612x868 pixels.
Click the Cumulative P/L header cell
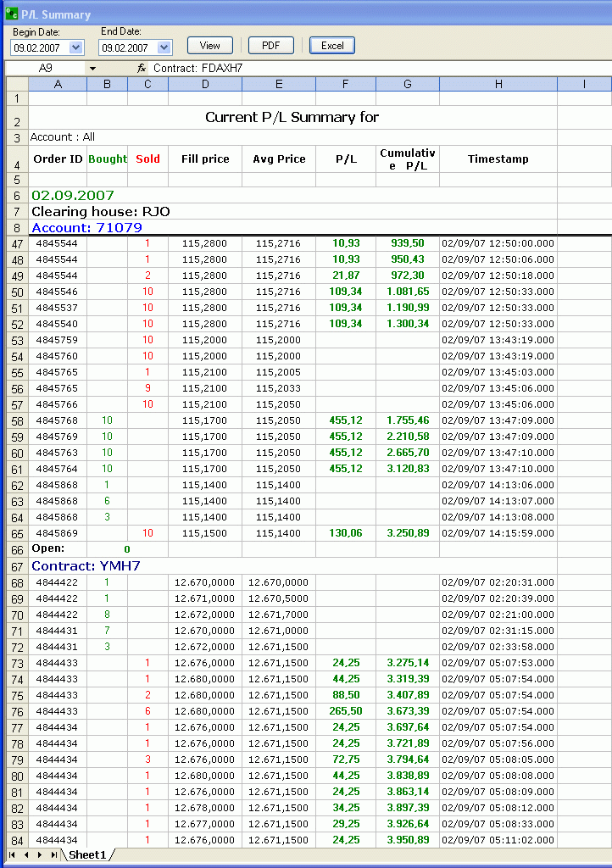coord(407,159)
